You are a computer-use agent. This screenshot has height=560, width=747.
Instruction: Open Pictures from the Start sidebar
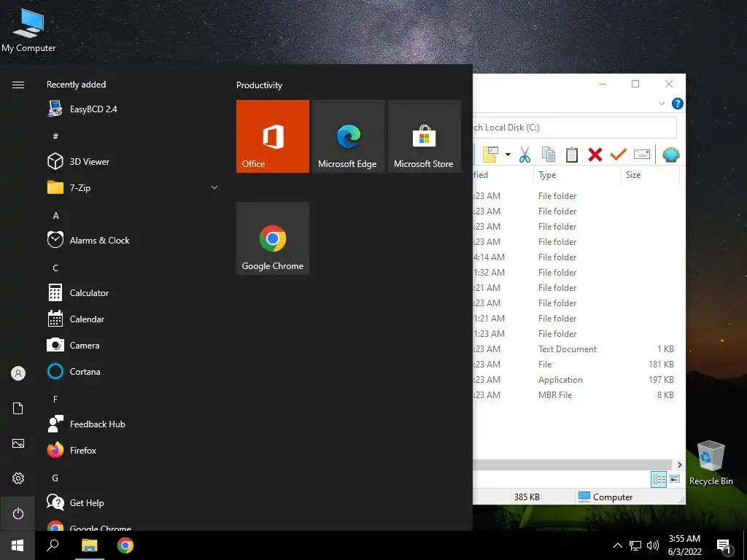click(18, 443)
